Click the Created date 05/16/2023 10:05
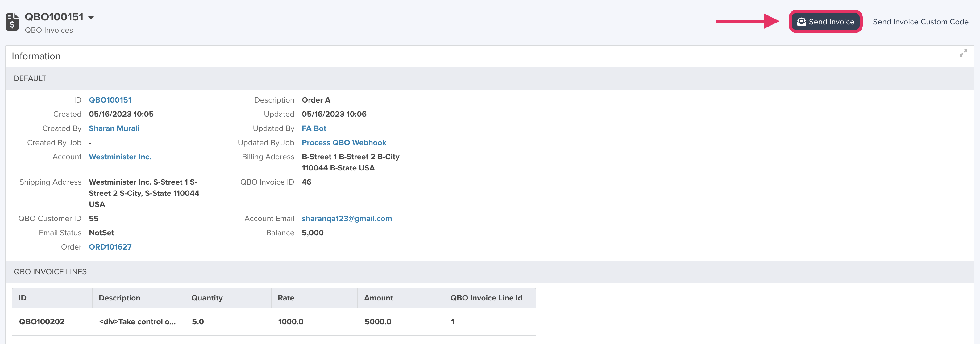The image size is (980, 344). (x=121, y=114)
